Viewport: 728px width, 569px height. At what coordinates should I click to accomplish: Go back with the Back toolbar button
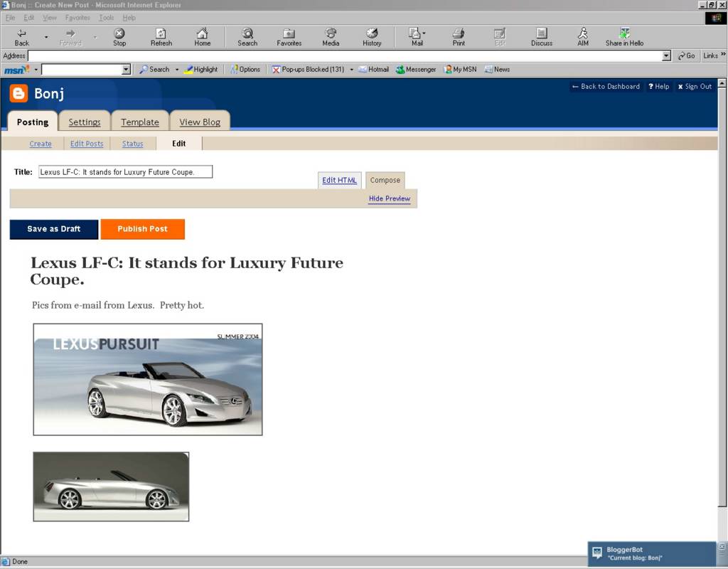point(21,37)
